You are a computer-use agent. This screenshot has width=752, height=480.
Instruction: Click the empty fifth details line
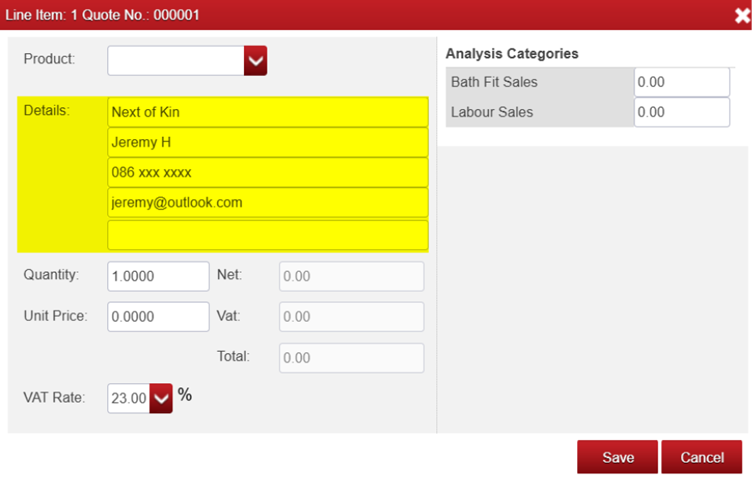(268, 235)
